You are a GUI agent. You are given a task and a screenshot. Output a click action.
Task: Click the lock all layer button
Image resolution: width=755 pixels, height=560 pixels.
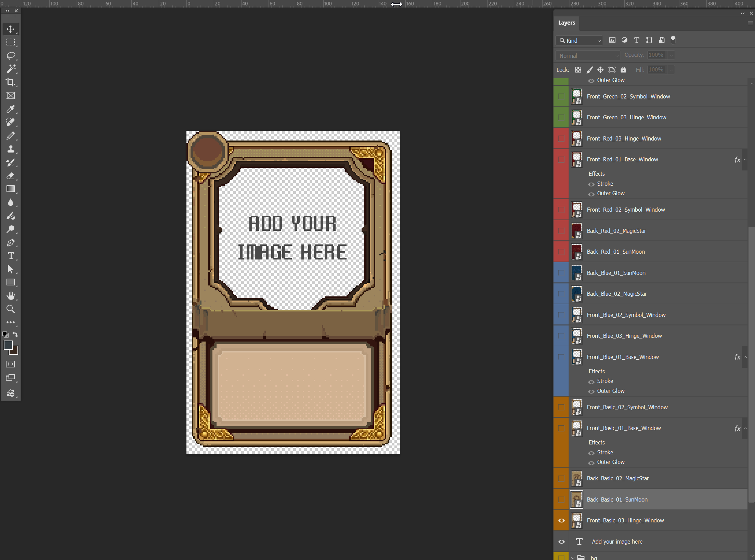tap(623, 70)
